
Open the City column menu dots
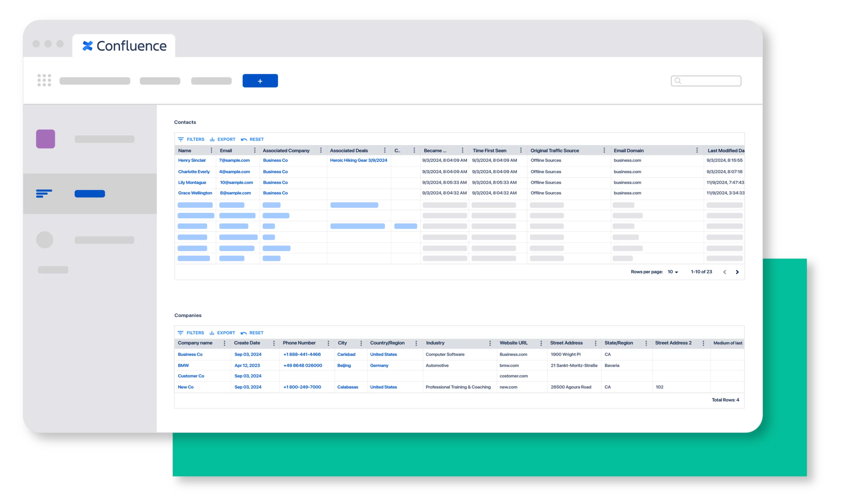click(361, 343)
